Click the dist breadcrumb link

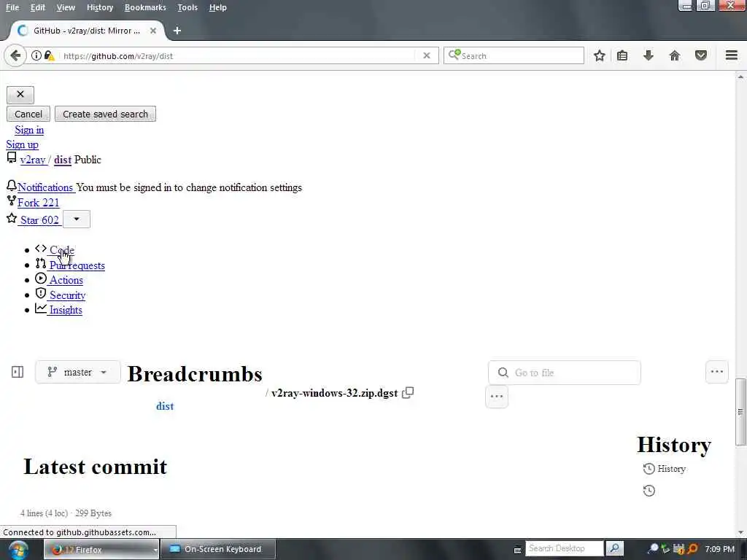pos(165,406)
